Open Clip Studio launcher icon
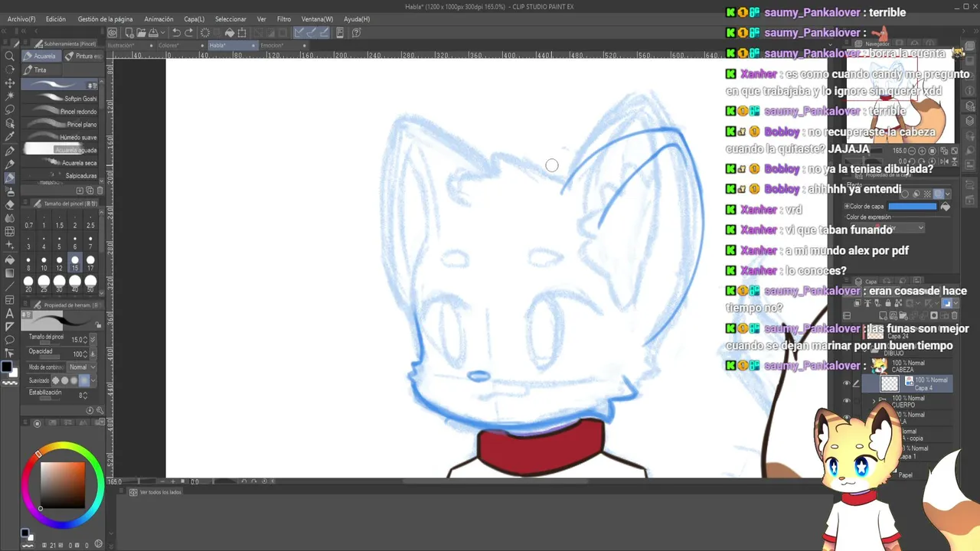Screen dimensions: 980x551 click(x=113, y=33)
